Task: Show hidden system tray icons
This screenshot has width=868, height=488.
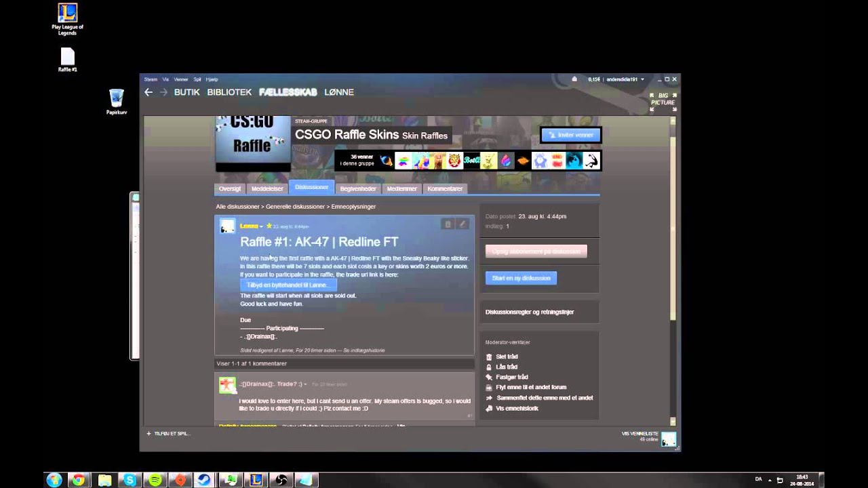Action: click(x=769, y=480)
